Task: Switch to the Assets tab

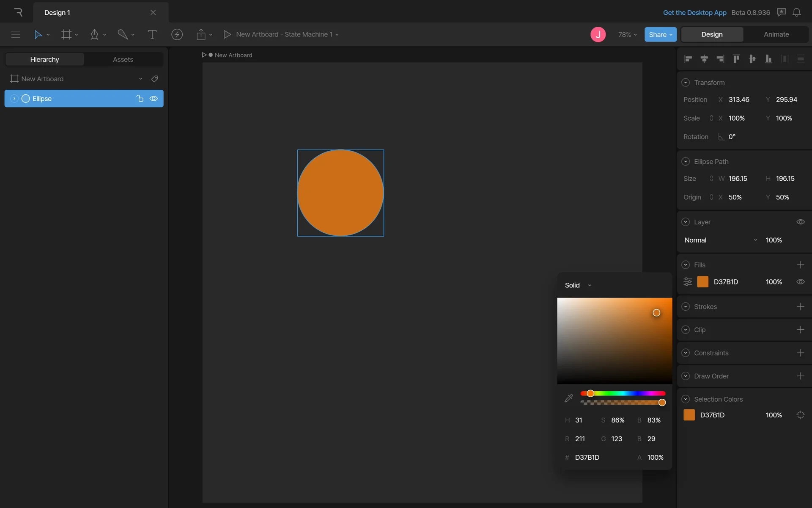Action: click(123, 60)
